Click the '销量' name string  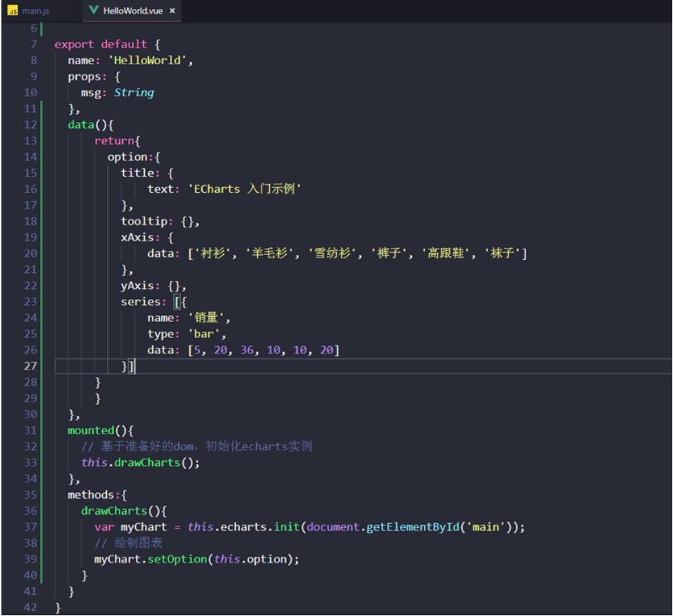[206, 318]
